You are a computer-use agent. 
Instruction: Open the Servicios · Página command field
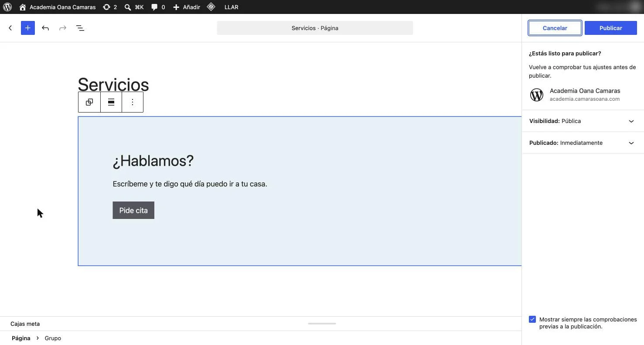[315, 28]
